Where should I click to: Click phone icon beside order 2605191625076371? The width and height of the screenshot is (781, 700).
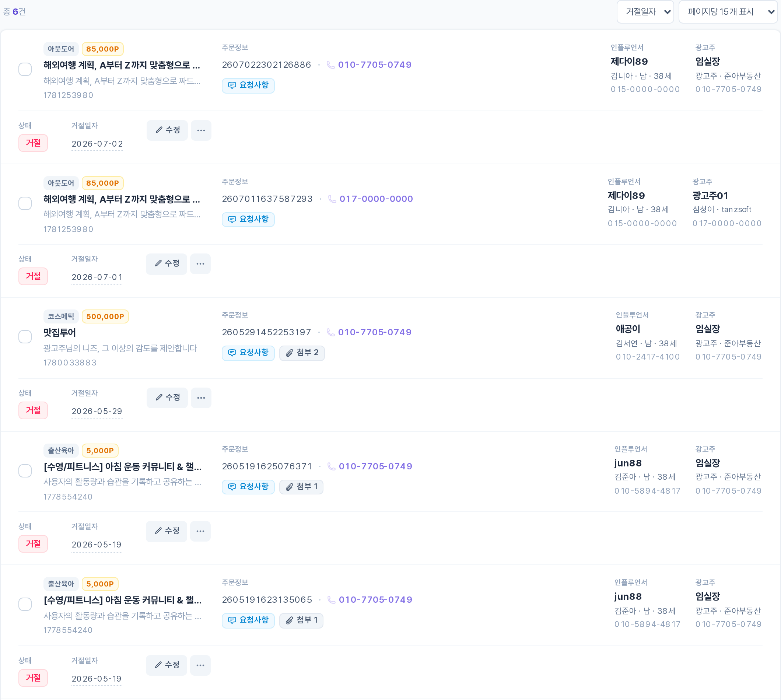click(331, 466)
